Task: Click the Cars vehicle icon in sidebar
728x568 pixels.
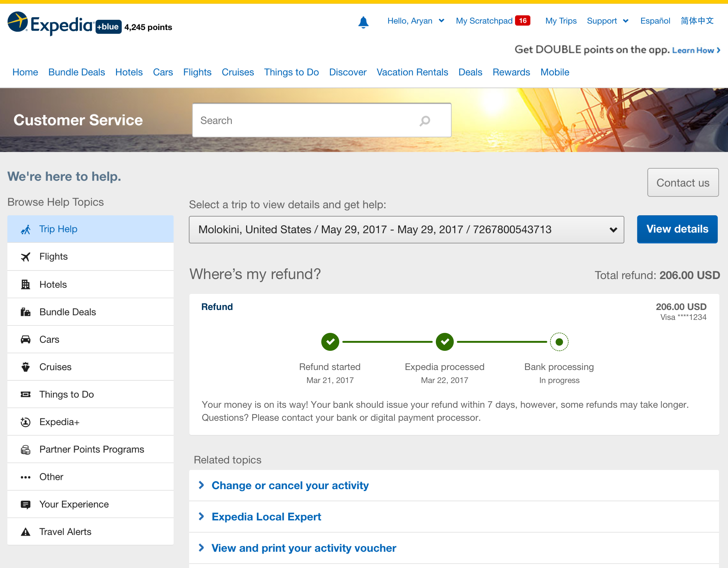Action: (x=26, y=339)
